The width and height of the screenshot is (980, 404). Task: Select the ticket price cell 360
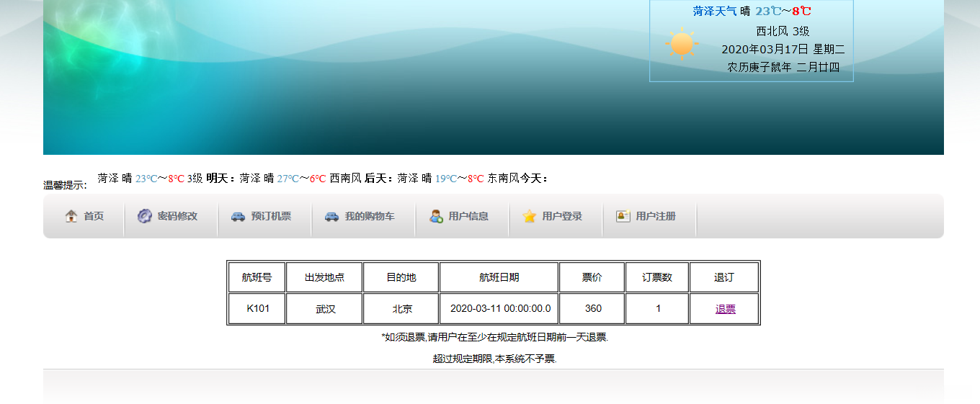[x=592, y=308]
